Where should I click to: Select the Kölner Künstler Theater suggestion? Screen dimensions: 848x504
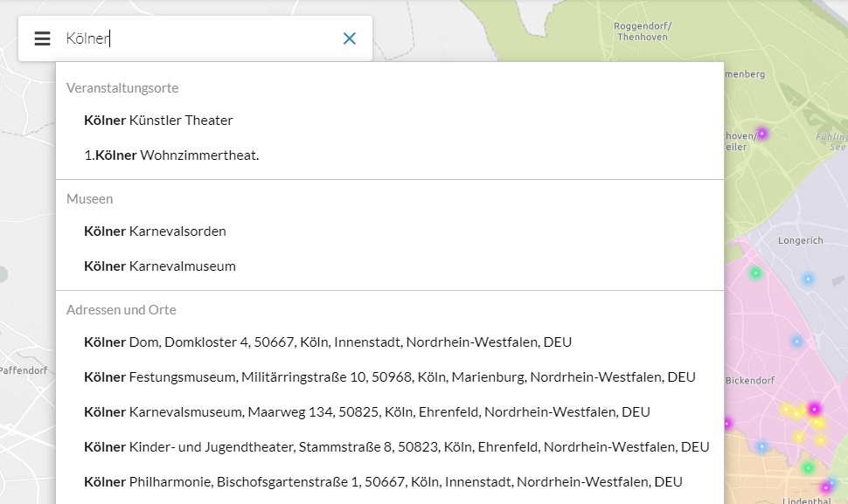tap(157, 120)
